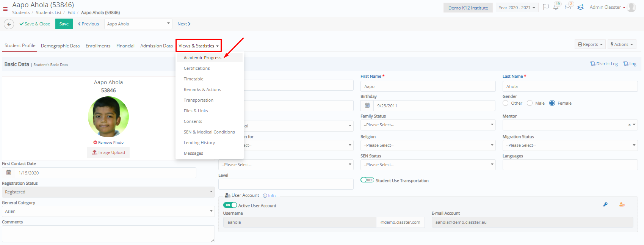Click the Info icon link

coord(270,196)
